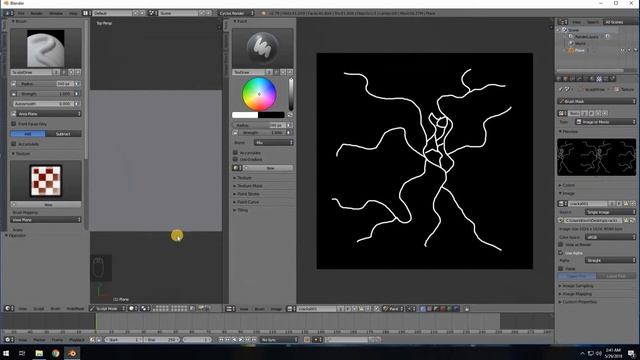
Task: Open the Image or Movie type dropdown
Action: click(x=605, y=122)
